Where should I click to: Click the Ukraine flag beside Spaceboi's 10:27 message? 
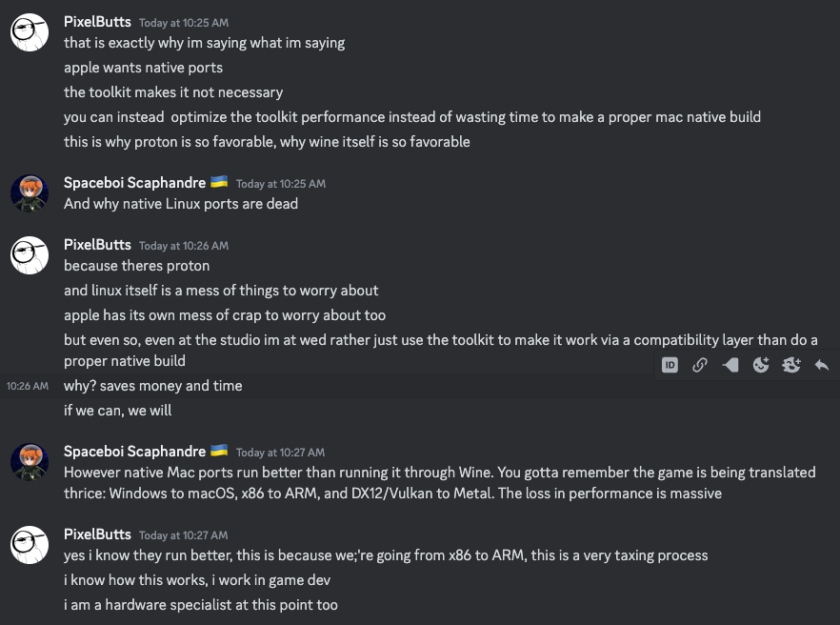coord(219,452)
